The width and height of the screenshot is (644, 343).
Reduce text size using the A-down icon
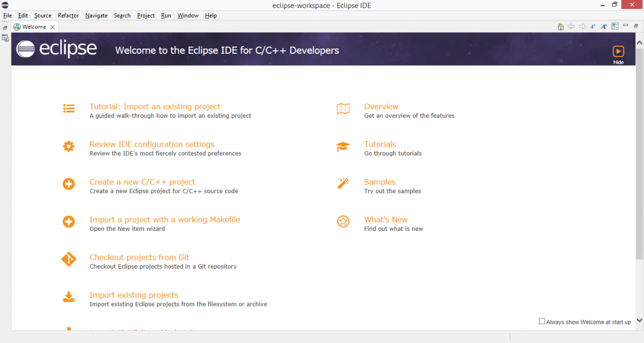click(593, 26)
